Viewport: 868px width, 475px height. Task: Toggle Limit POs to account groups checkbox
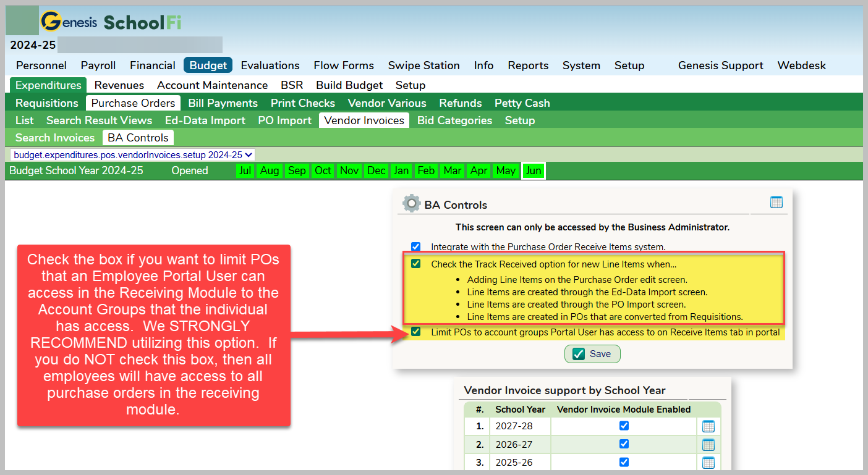coord(416,332)
